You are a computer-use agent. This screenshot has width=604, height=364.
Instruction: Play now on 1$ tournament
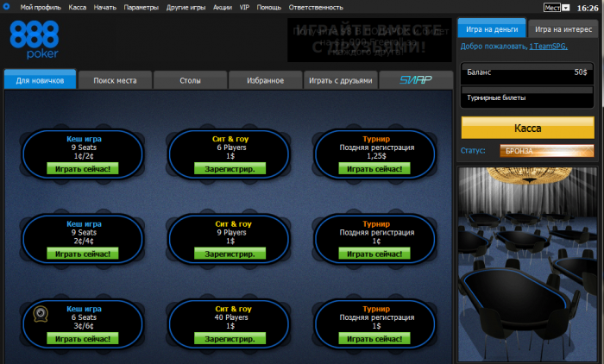pyautogui.click(x=374, y=339)
